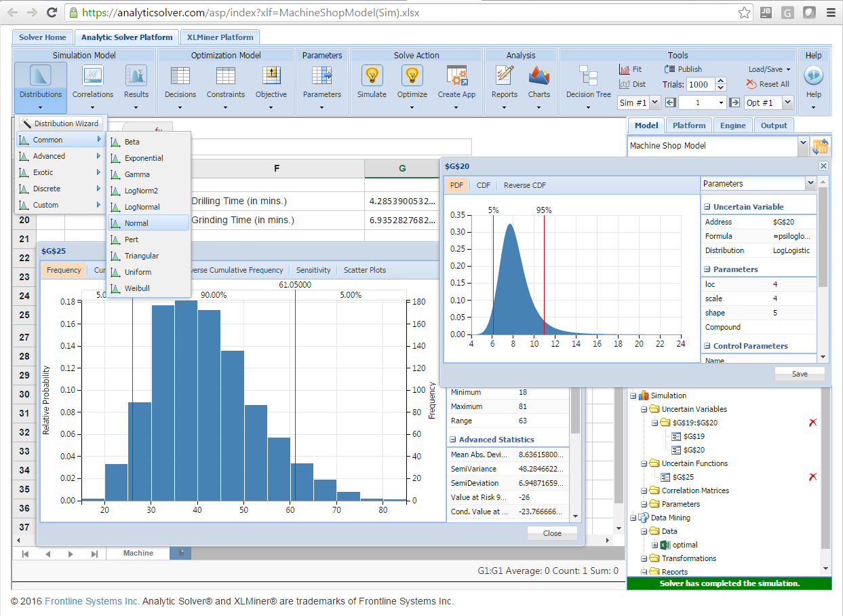This screenshot has height=616, width=843.
Task: Click the Trials input field
Action: click(x=700, y=85)
